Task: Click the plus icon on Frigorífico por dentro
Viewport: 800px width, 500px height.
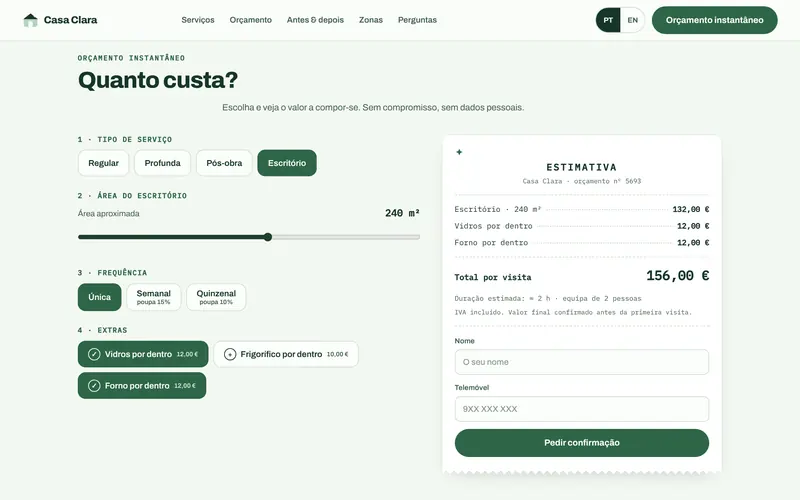Action: [x=230, y=354]
